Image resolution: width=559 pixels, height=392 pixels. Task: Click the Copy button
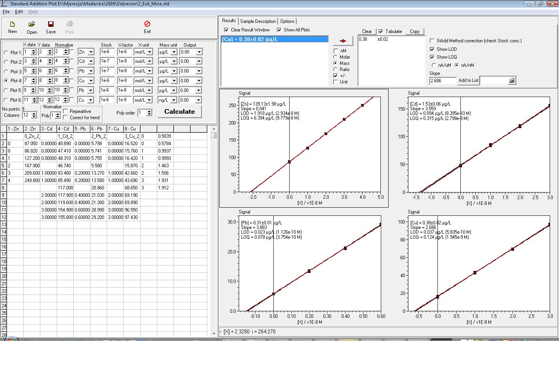pos(414,31)
